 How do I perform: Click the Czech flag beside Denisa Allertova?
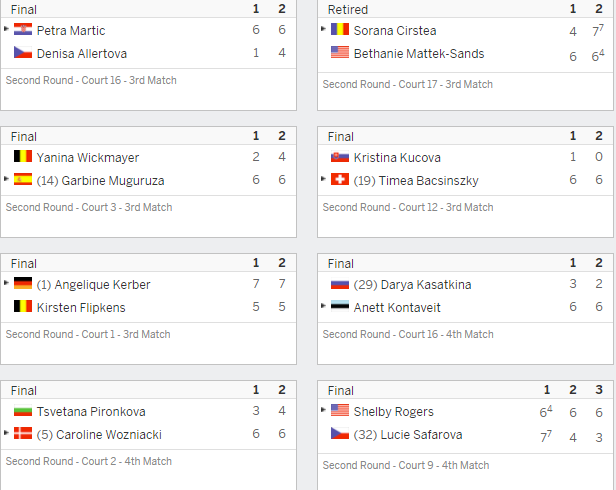tap(23, 52)
